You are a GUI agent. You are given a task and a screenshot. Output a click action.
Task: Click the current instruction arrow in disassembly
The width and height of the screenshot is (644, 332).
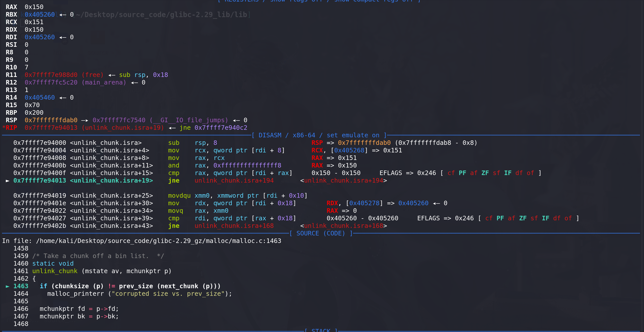[8, 181]
